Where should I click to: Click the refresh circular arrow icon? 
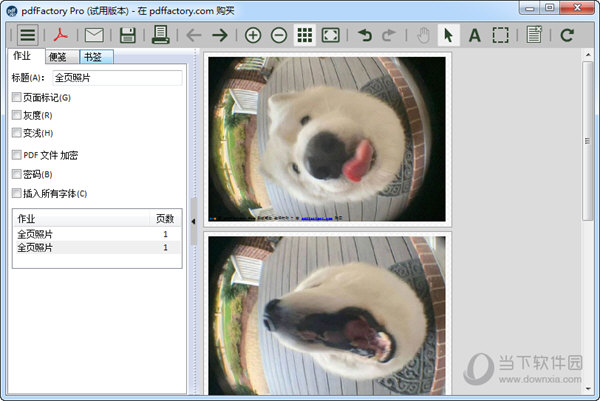(567, 35)
